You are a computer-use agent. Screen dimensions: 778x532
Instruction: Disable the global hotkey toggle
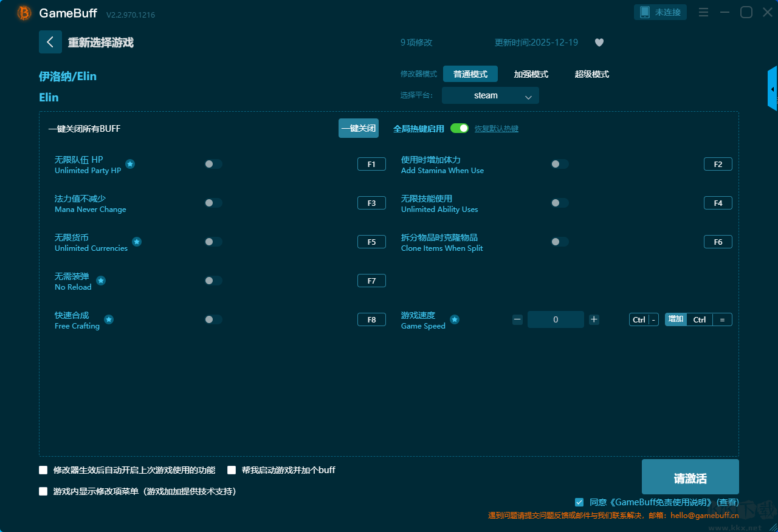460,128
